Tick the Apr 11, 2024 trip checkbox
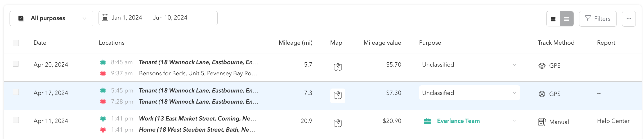The height and width of the screenshot is (139, 644). tap(16, 120)
